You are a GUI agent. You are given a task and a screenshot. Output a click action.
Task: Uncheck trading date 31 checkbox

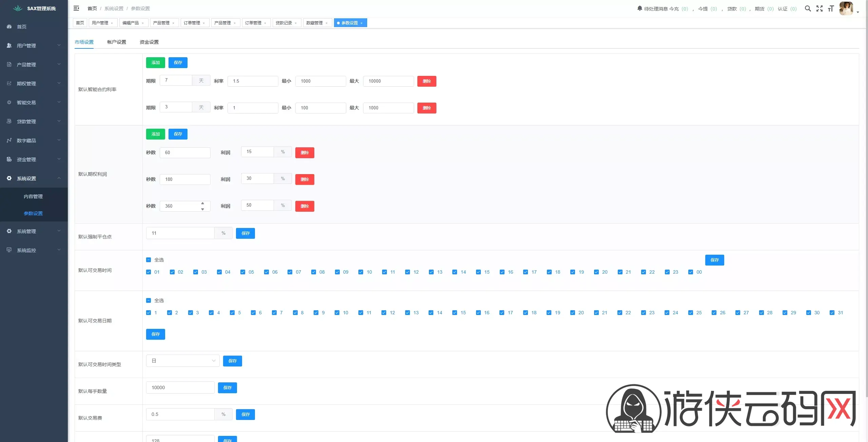pos(832,313)
